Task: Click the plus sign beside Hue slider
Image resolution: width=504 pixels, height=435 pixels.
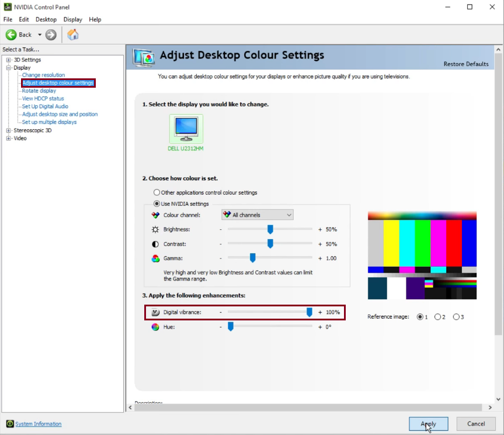Action: click(320, 327)
